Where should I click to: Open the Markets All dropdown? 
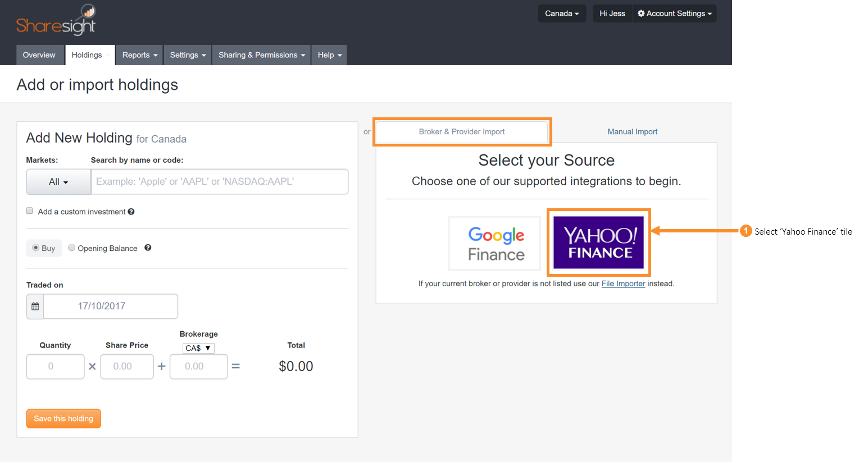[x=58, y=181]
